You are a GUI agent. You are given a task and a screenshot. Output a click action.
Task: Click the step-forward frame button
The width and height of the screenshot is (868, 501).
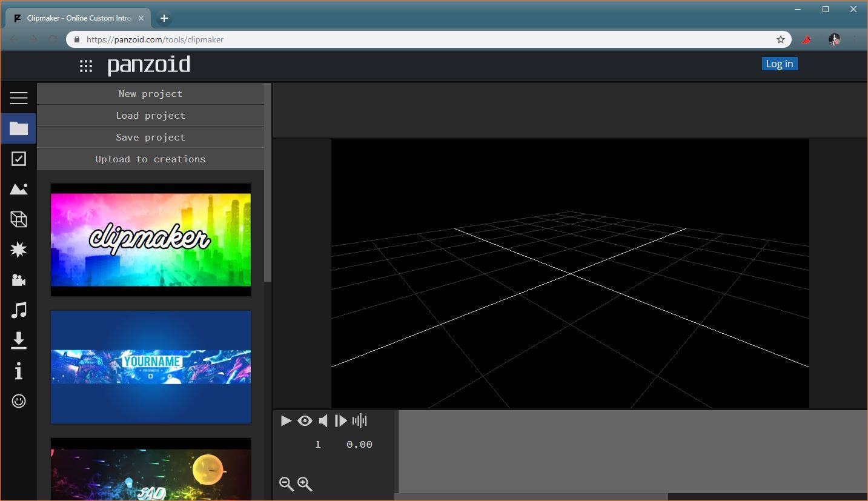tap(341, 420)
